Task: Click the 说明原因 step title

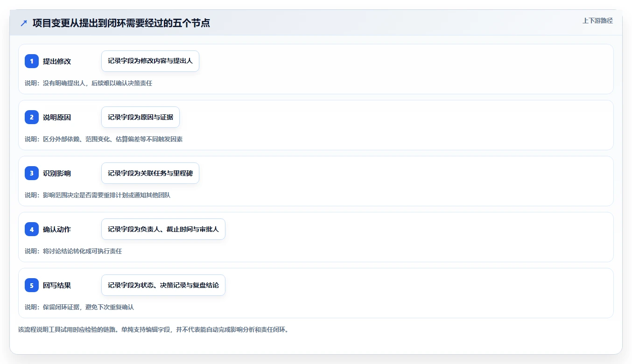Action: [x=57, y=117]
